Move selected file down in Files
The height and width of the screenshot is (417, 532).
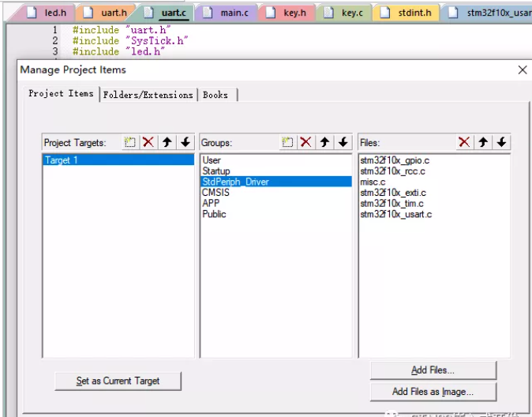pyautogui.click(x=501, y=142)
